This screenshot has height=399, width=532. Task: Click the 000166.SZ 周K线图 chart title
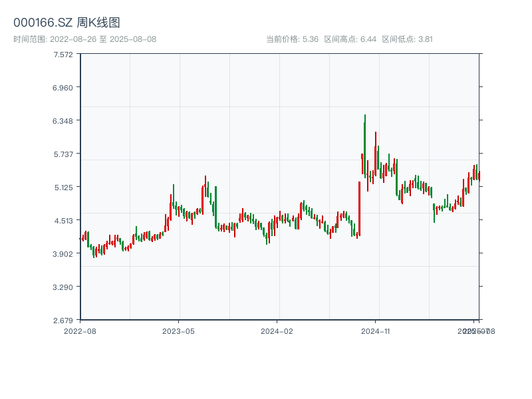[x=66, y=23]
